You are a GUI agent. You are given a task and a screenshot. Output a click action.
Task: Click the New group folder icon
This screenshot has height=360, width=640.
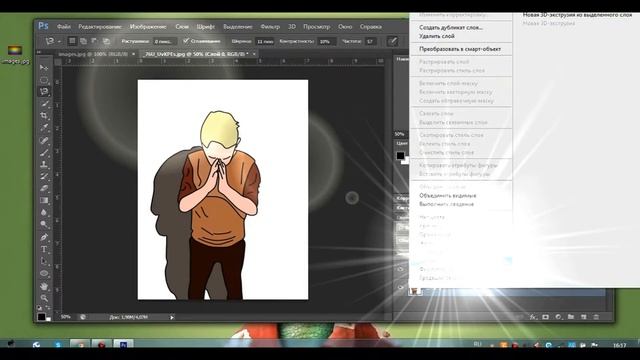tap(571, 317)
